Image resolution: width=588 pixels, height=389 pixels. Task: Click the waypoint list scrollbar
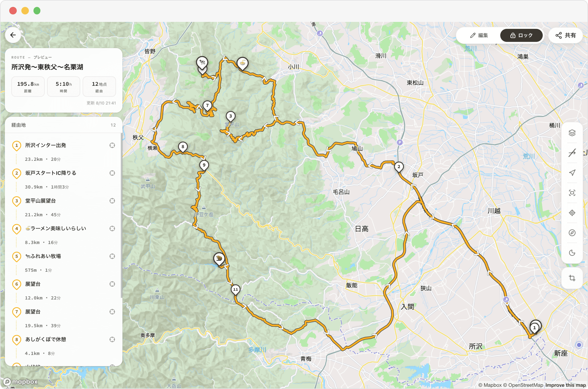tap(121, 216)
